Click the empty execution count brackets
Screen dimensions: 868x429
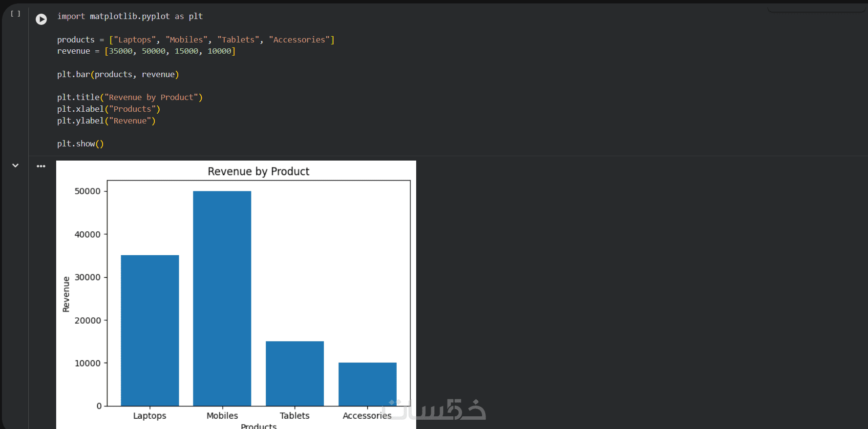(x=16, y=14)
